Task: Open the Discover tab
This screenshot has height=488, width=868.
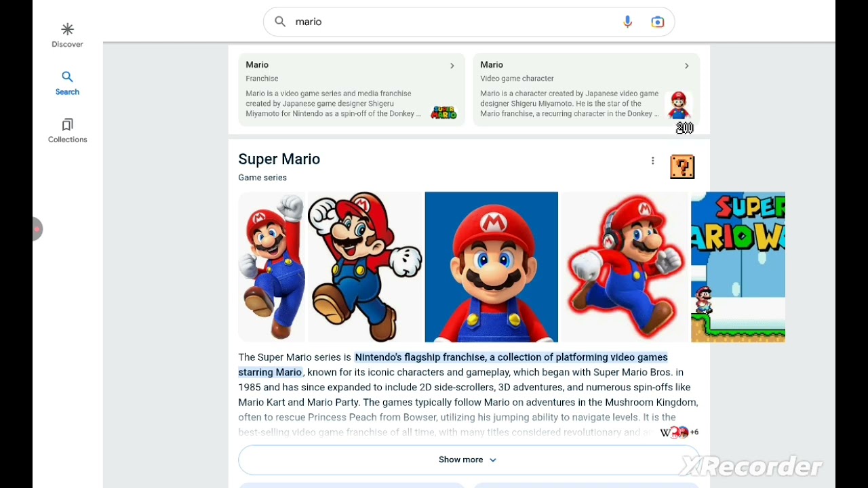Action: [x=67, y=35]
